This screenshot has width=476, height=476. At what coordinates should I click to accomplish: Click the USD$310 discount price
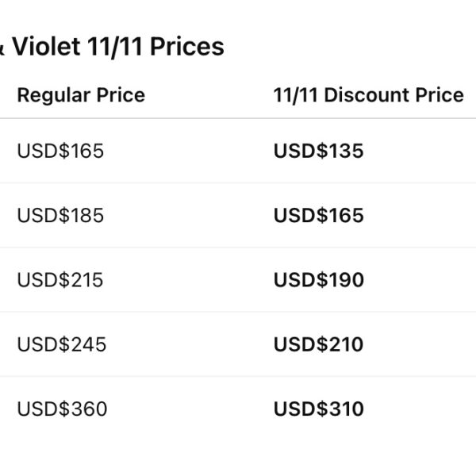318,409
